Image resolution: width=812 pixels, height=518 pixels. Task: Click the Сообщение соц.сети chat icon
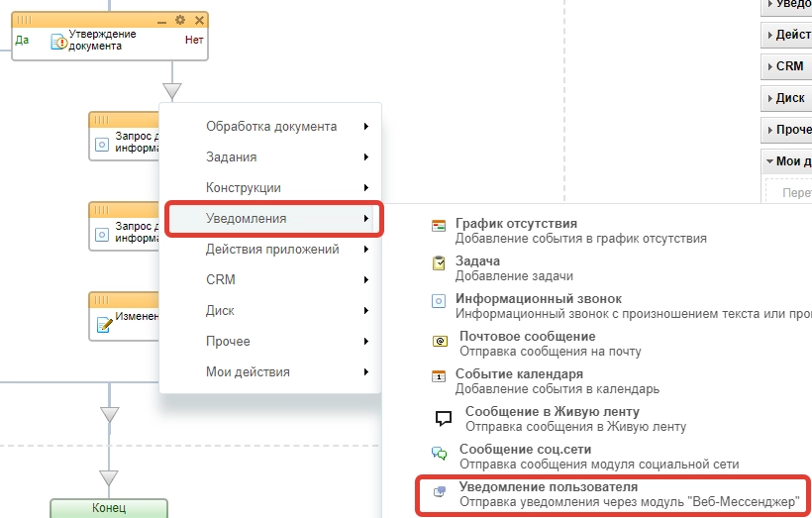(440, 454)
